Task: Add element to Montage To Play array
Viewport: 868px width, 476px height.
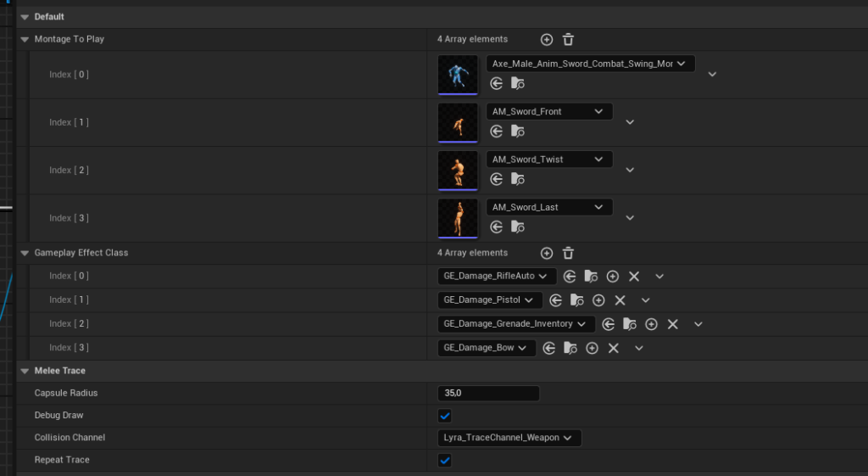Action: 547,40
